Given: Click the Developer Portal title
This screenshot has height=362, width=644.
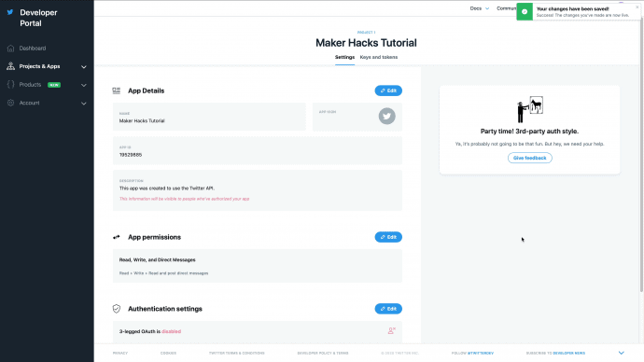Looking at the screenshot, I should click(38, 18).
